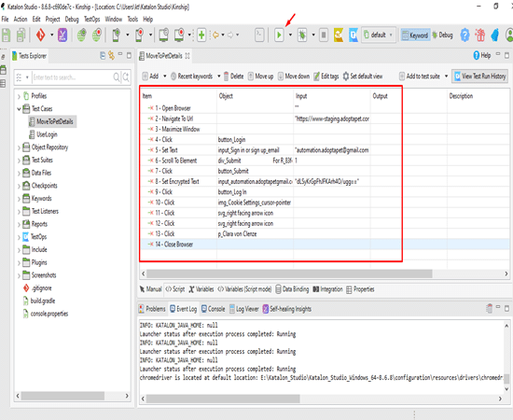Open the TestOps toolbar icon
Viewport: 513px width, 420px height.
tap(354, 35)
